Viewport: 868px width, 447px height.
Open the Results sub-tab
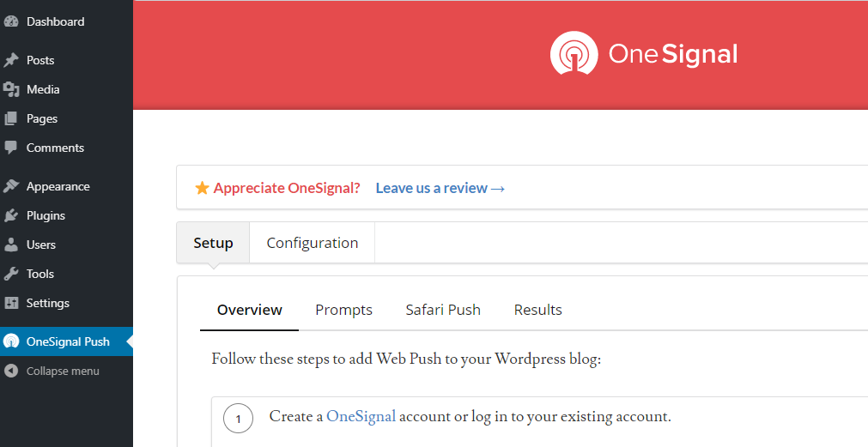538,310
